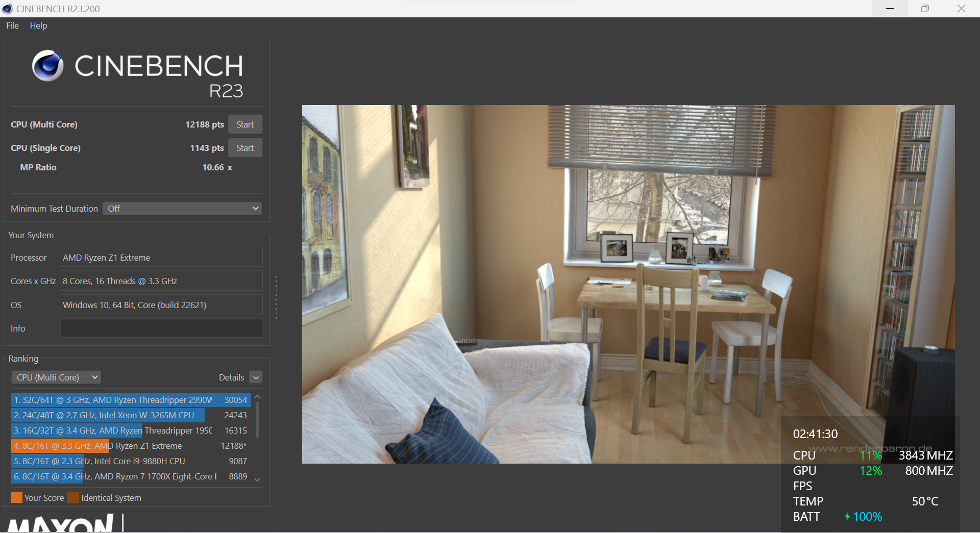Screen dimensions: 980x533
Task: Open the ranking type CPU (Multi Core) dropdown
Action: tap(56, 377)
